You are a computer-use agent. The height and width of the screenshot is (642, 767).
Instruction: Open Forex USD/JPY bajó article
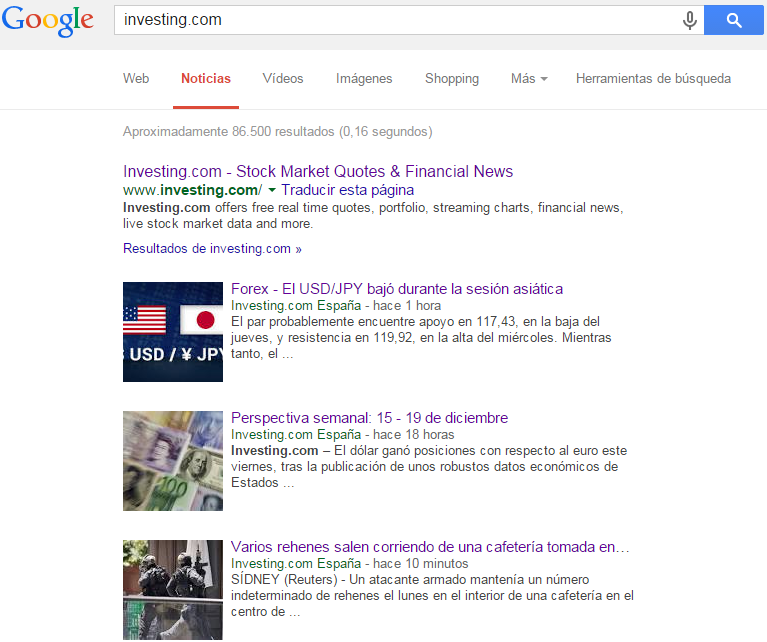point(397,289)
